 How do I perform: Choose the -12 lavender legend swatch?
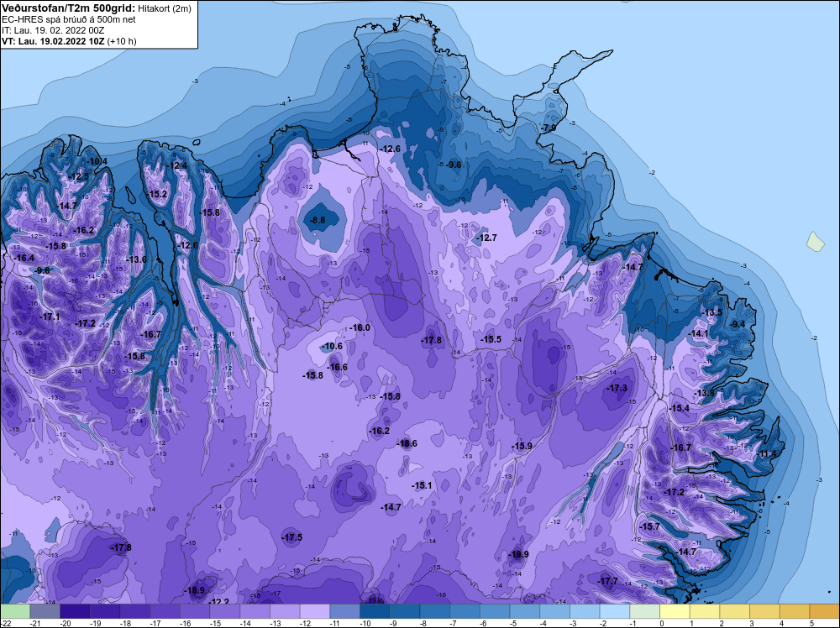click(x=315, y=611)
